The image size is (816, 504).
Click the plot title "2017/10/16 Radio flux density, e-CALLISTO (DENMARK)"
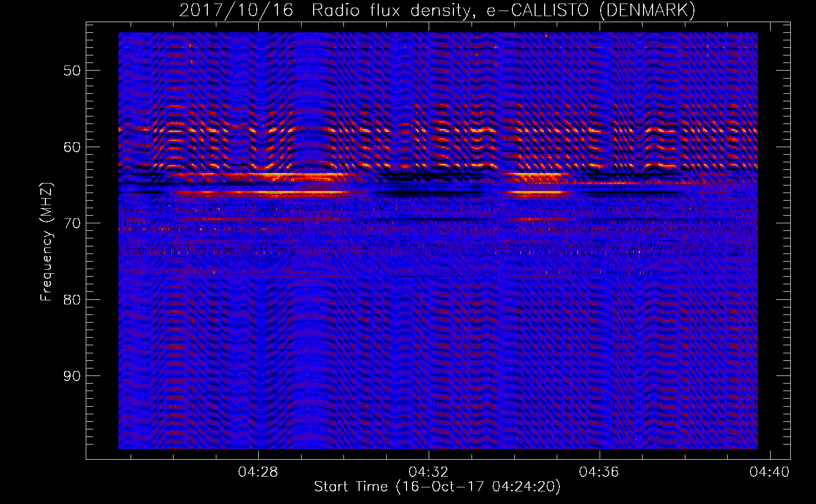tap(437, 10)
